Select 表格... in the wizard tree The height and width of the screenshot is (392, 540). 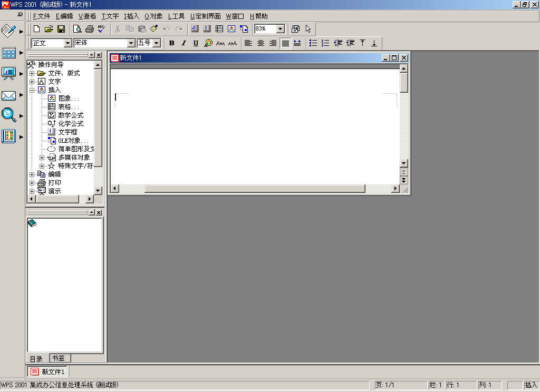[69, 106]
